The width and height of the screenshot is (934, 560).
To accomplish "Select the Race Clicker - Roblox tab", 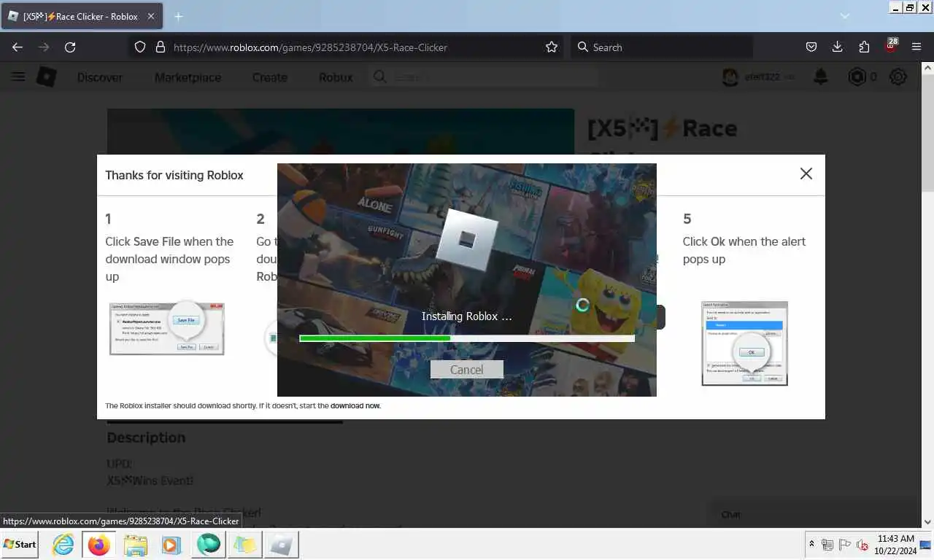I will [82, 16].
